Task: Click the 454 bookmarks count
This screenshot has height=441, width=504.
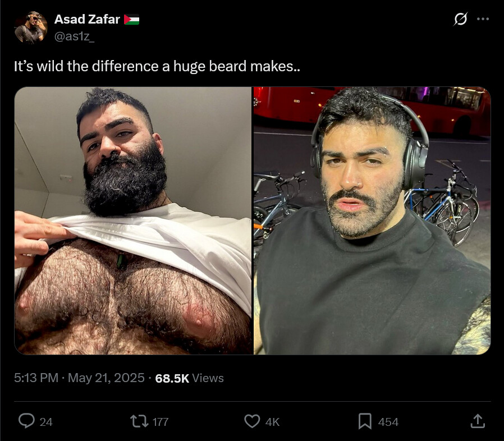Action: coord(388,422)
